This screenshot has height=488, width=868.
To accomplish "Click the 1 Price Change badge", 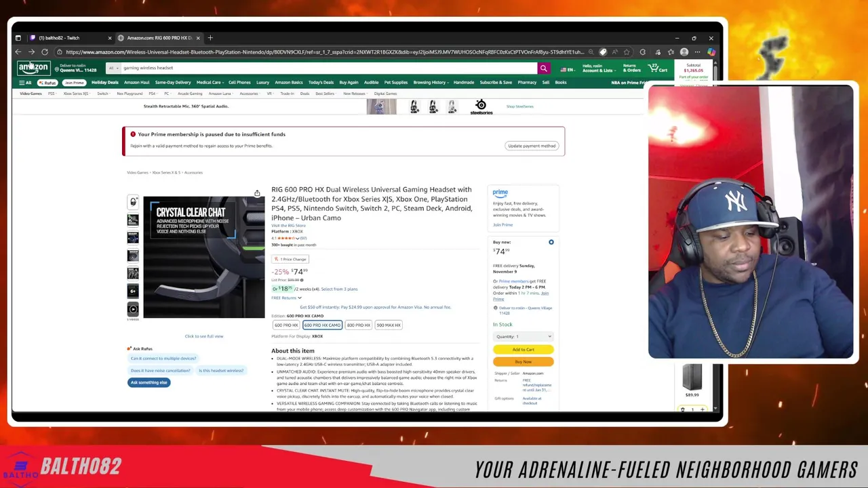I will pos(290,260).
